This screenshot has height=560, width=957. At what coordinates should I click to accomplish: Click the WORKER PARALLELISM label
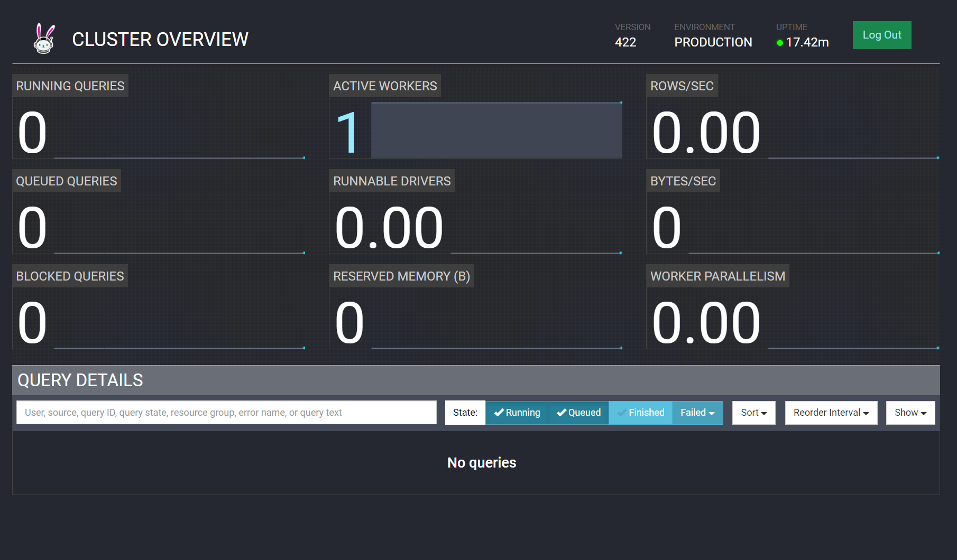(x=717, y=276)
